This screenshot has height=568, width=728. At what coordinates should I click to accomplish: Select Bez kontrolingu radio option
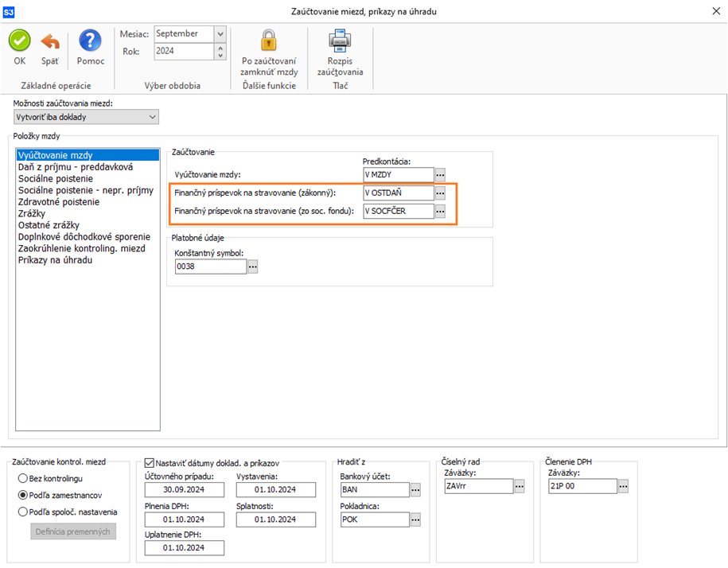coord(23,478)
